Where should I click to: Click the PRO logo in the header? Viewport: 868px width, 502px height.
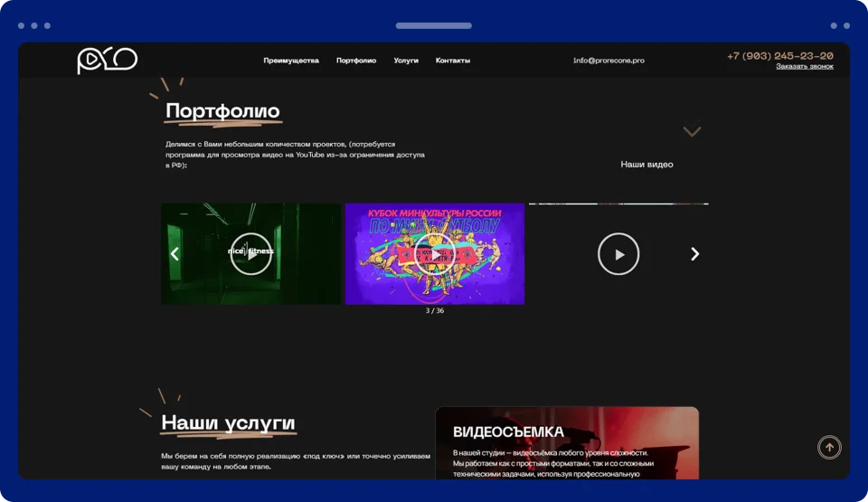click(x=107, y=61)
